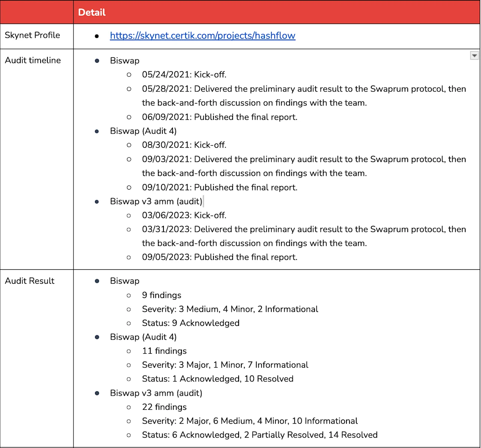Click the "05/24/2021: Kick-off." entry
The image size is (481, 448).
[x=184, y=75]
